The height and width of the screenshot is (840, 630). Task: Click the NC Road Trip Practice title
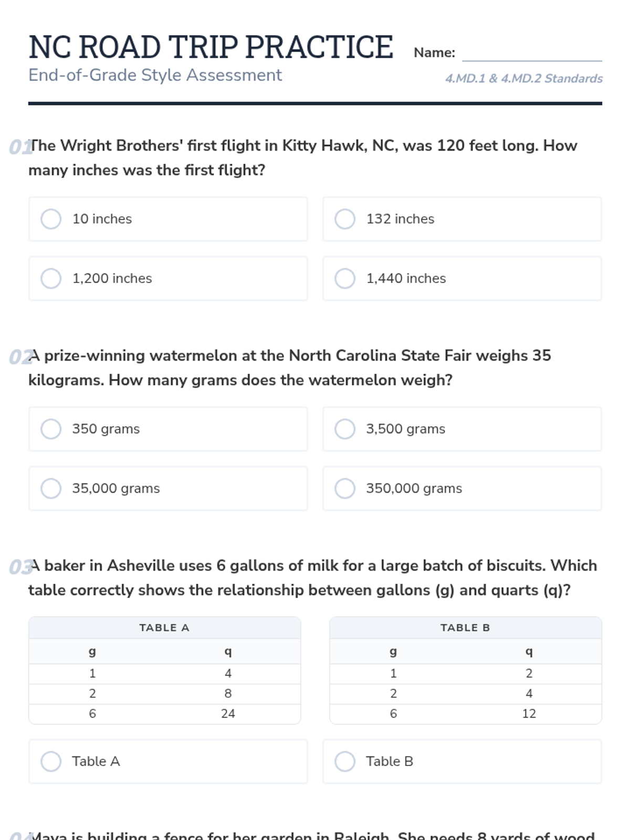211,47
